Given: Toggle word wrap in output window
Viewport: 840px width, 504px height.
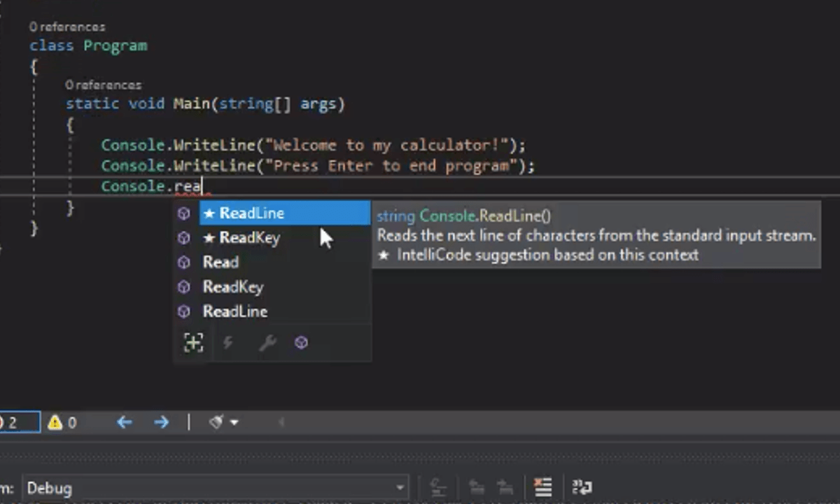Looking at the screenshot, I should (x=582, y=487).
